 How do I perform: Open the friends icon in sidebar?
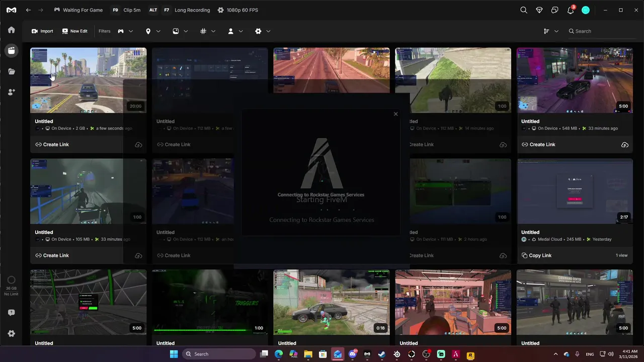pyautogui.click(x=11, y=92)
